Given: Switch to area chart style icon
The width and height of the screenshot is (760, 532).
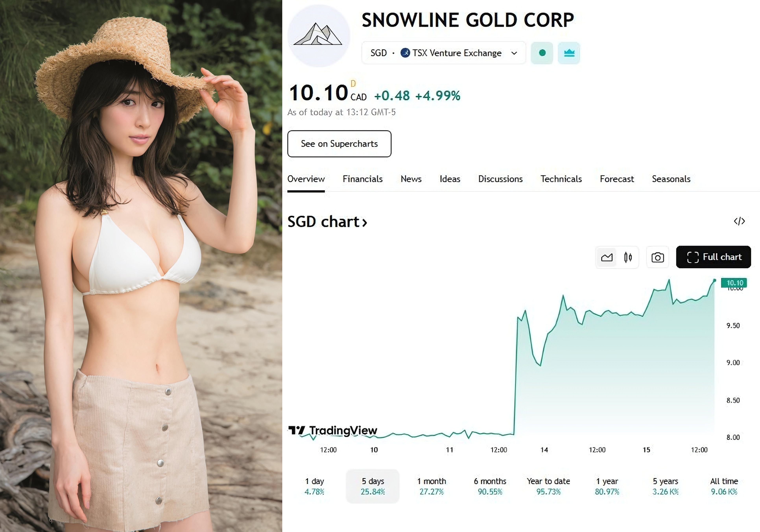Looking at the screenshot, I should click(607, 257).
